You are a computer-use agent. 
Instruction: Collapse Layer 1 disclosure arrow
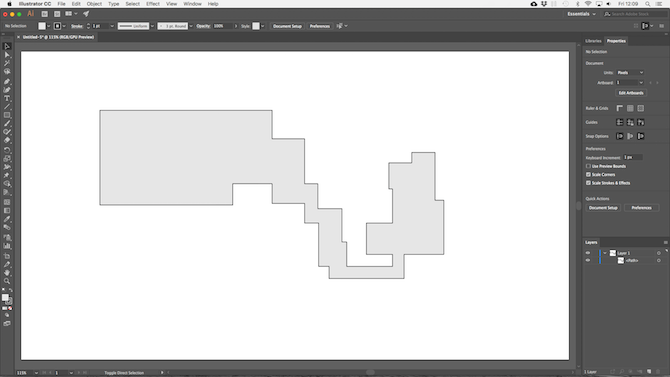[x=605, y=253]
